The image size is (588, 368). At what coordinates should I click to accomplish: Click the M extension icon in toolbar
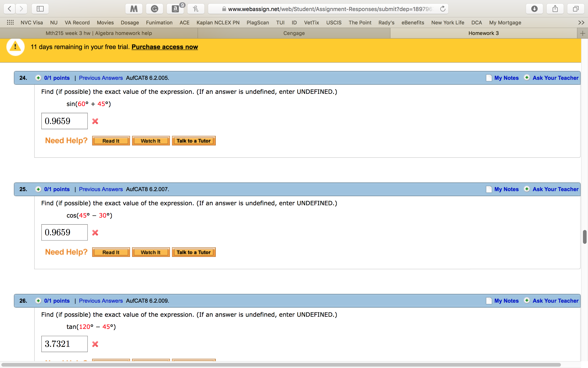coord(134,9)
